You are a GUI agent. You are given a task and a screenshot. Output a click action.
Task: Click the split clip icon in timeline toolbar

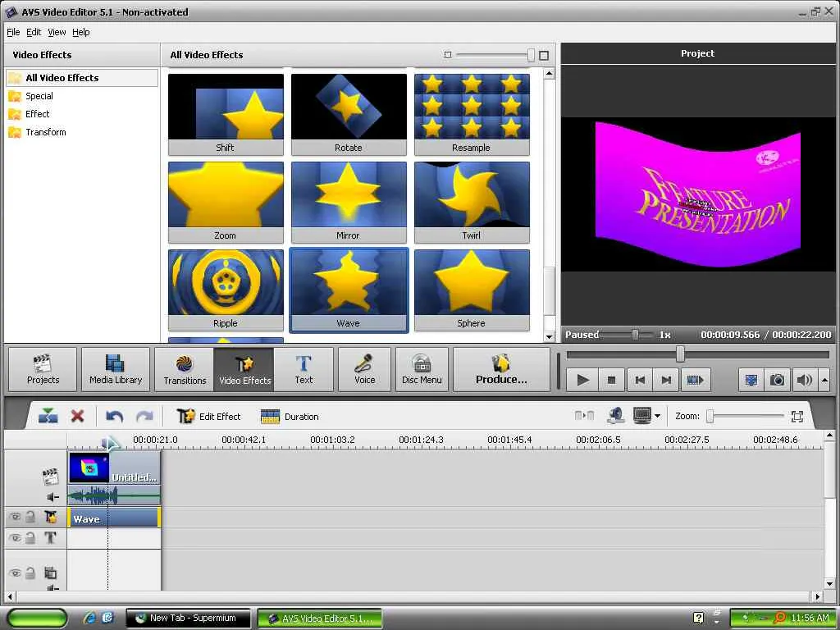click(48, 416)
